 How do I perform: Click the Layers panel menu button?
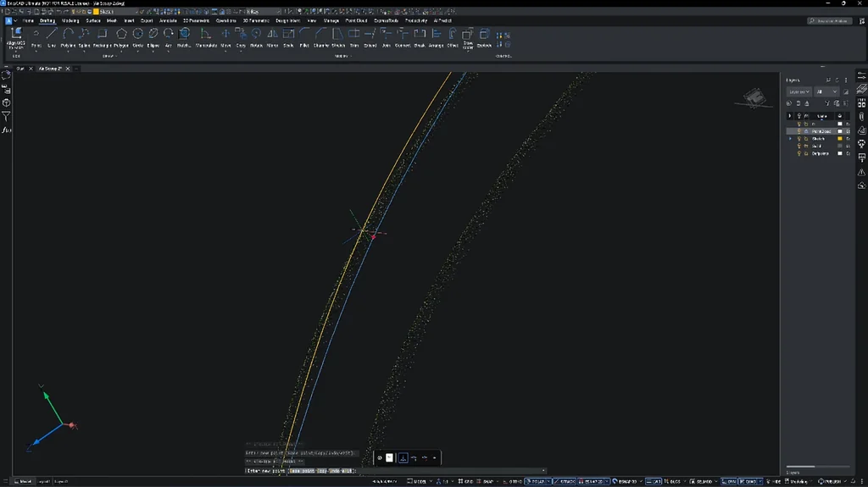click(x=846, y=80)
